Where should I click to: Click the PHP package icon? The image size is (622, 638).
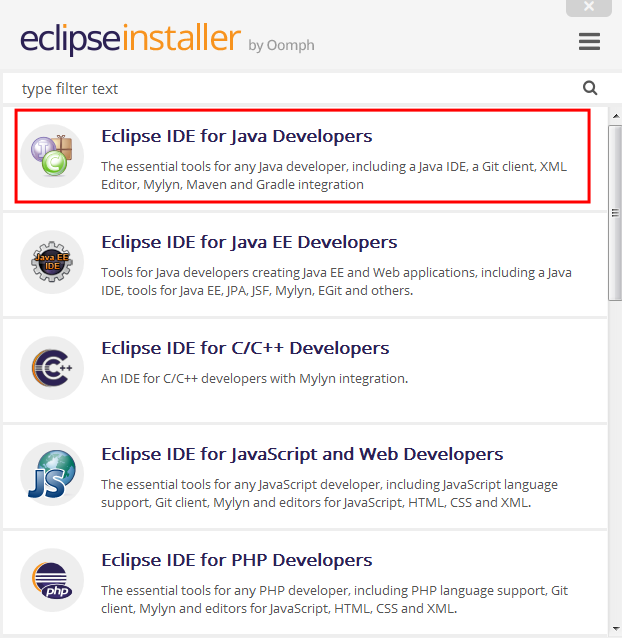[x=52, y=580]
